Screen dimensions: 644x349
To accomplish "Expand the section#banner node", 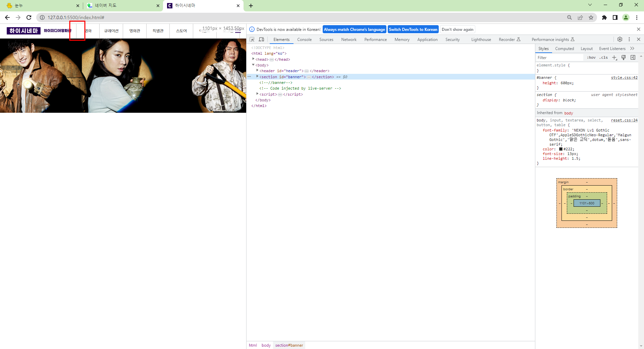I will 257,77.
